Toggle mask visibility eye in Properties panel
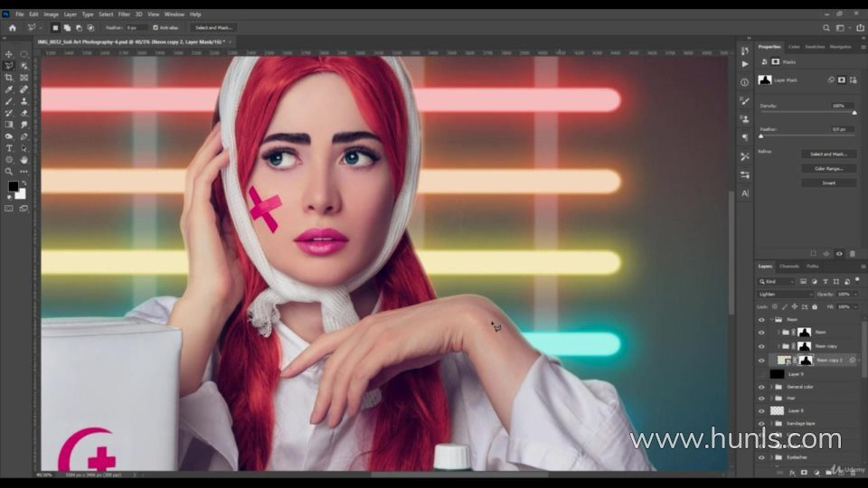This screenshot has height=488, width=868. [x=839, y=253]
